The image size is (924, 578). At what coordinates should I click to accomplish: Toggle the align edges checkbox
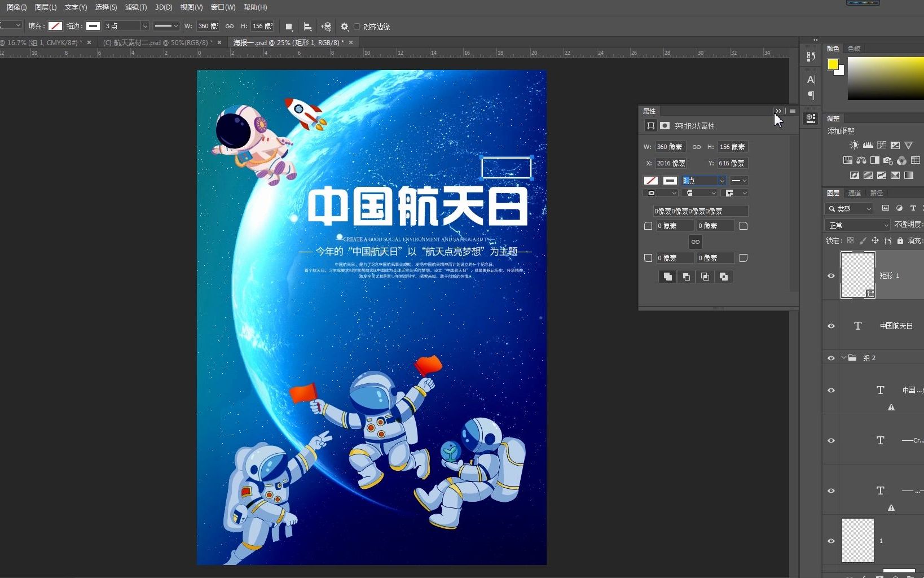pyautogui.click(x=357, y=27)
